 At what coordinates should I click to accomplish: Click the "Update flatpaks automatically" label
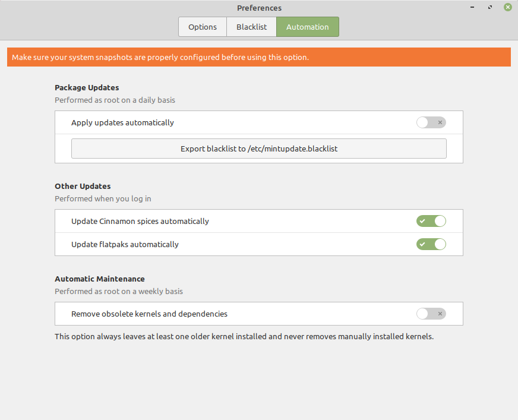click(x=125, y=244)
